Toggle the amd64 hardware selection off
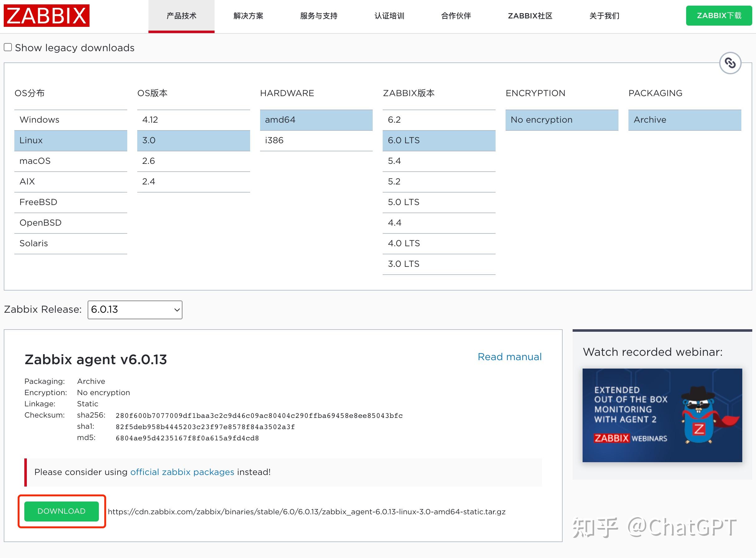The width and height of the screenshot is (756, 558). click(x=316, y=120)
